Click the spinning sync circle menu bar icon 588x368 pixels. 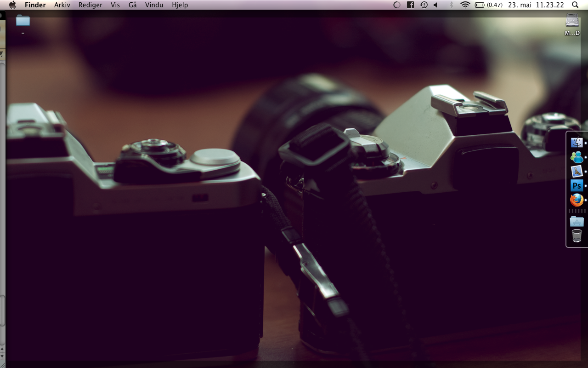397,5
